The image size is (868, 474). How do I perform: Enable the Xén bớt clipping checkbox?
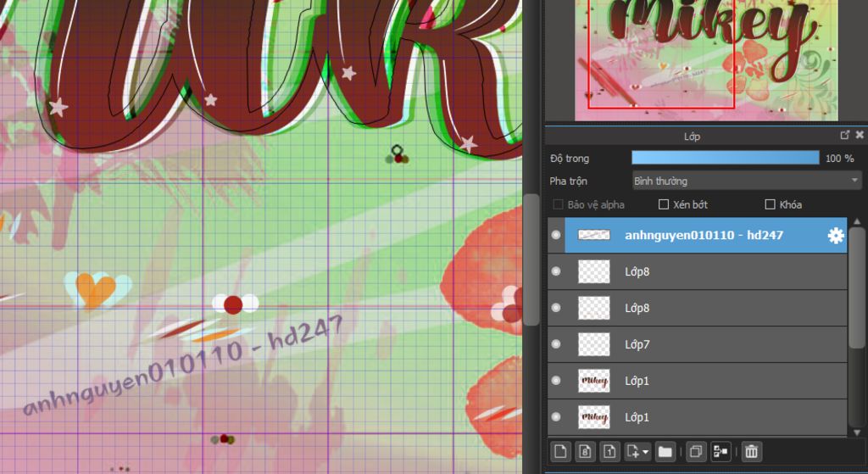[x=664, y=204]
